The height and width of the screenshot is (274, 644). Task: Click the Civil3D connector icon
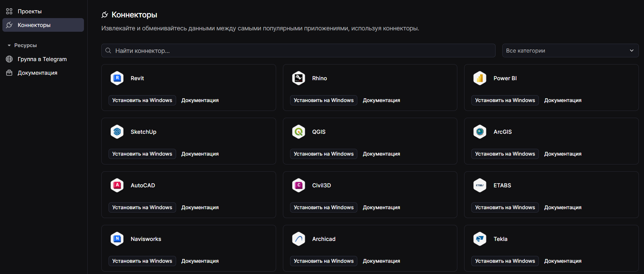point(299,185)
